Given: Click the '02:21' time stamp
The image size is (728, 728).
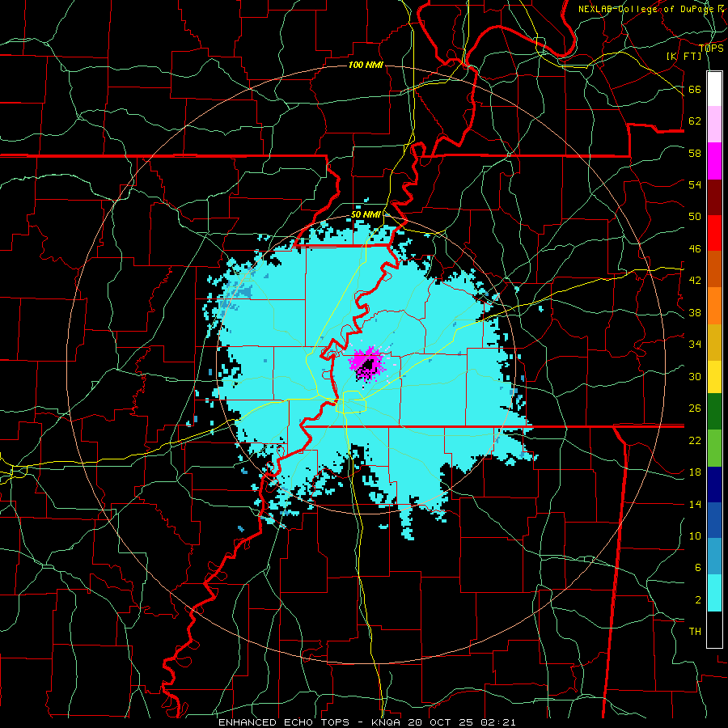Looking at the screenshot, I should (x=498, y=722).
